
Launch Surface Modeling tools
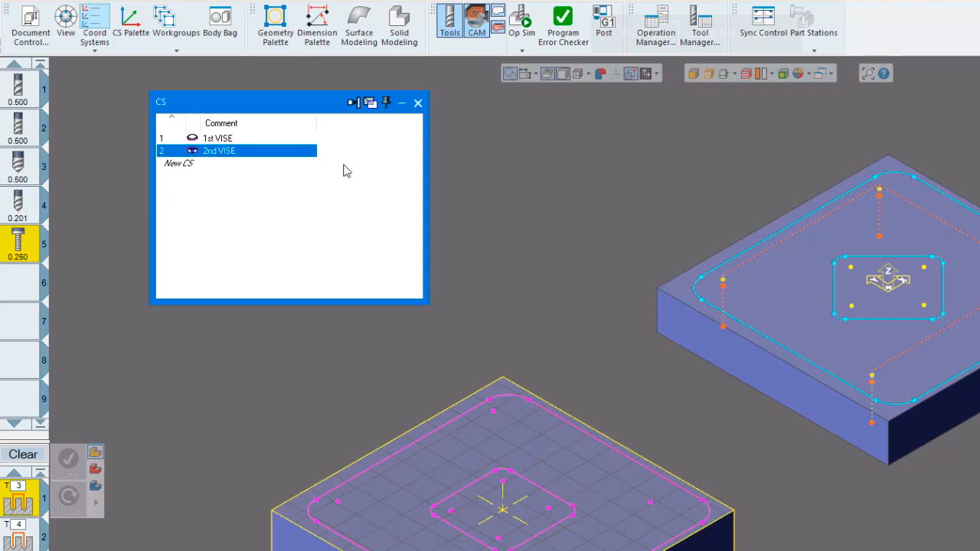tap(358, 24)
